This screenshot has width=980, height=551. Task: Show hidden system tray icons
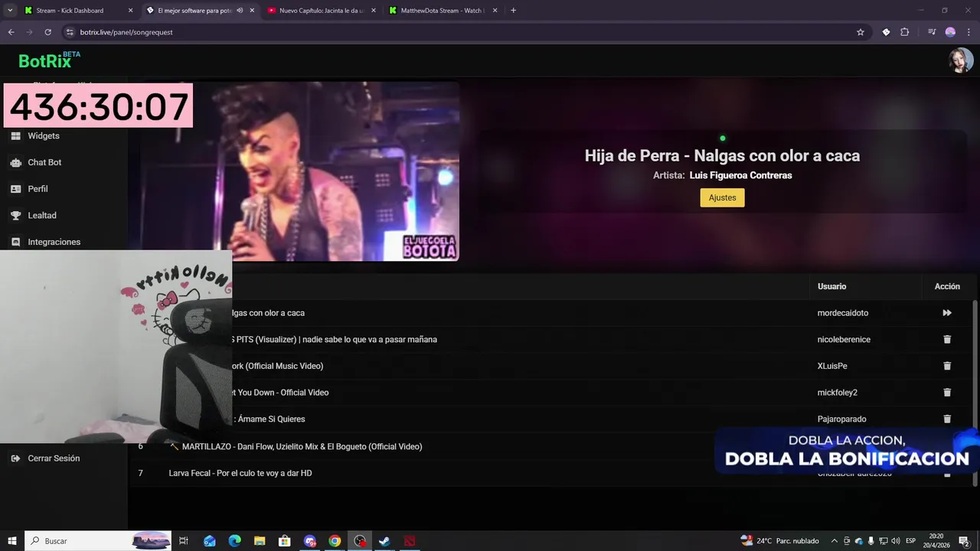[835, 541]
